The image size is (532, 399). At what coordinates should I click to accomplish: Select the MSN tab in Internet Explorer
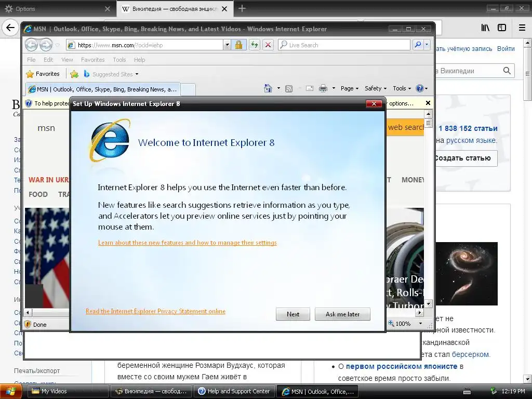[103, 89]
